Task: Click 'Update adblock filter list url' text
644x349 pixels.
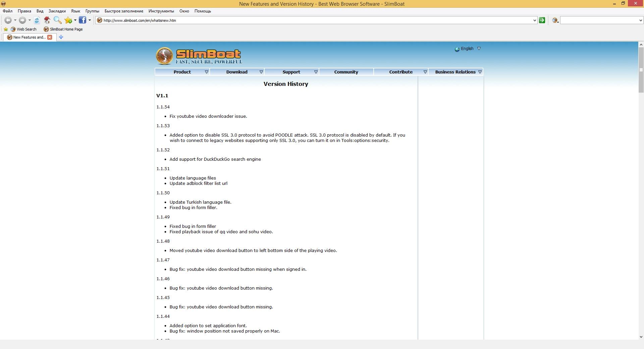Action: [x=198, y=184]
